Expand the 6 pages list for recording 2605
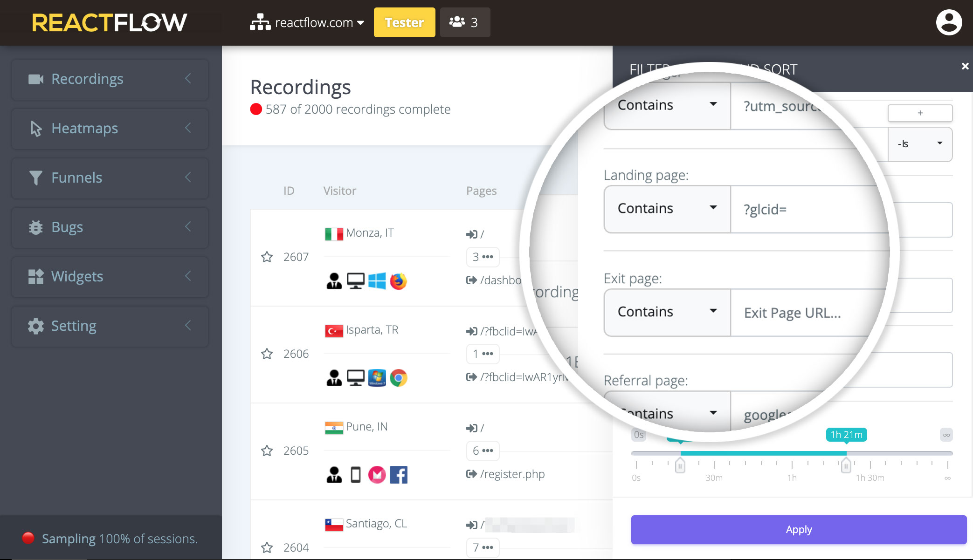 click(x=483, y=451)
